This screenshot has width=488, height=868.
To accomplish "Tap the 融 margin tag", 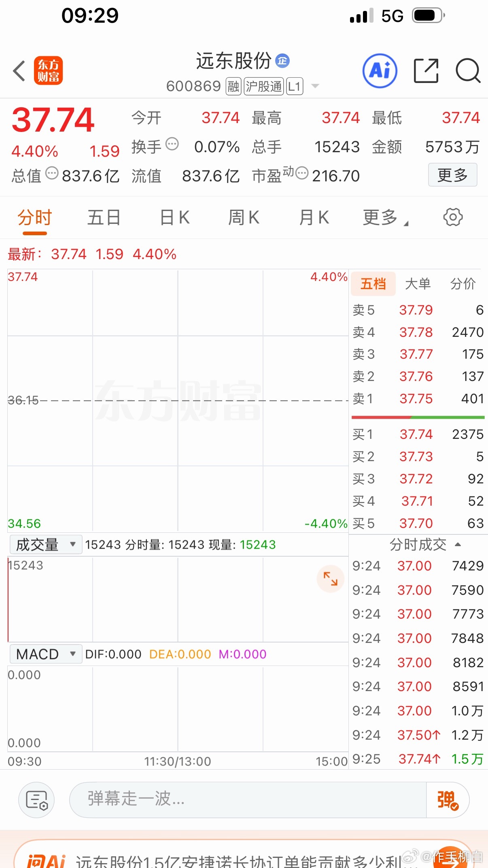I will pyautogui.click(x=233, y=86).
